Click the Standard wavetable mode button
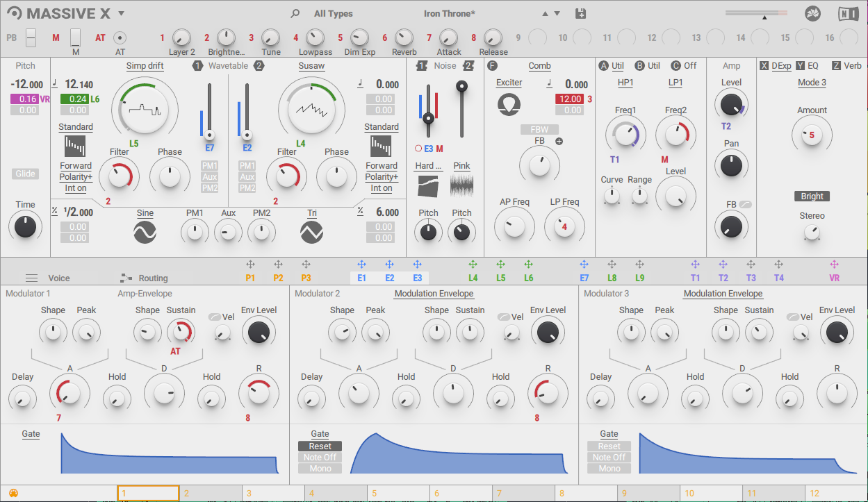This screenshot has height=502, width=868. point(75,127)
